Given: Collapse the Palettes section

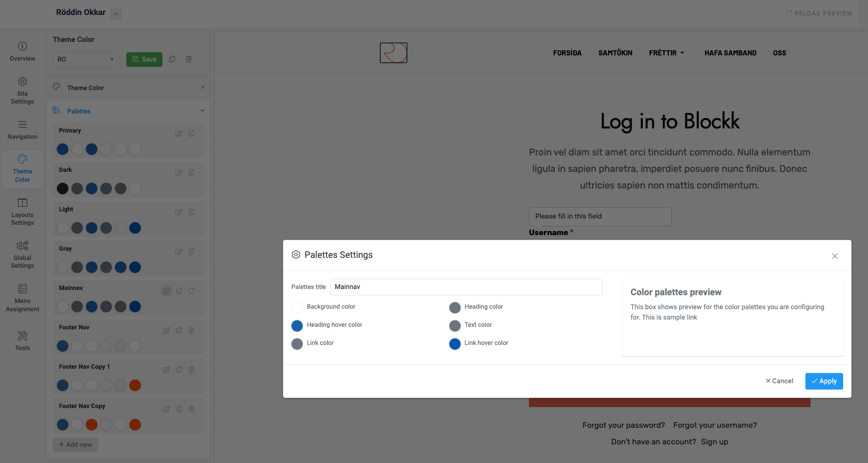Looking at the screenshot, I should tap(128, 111).
